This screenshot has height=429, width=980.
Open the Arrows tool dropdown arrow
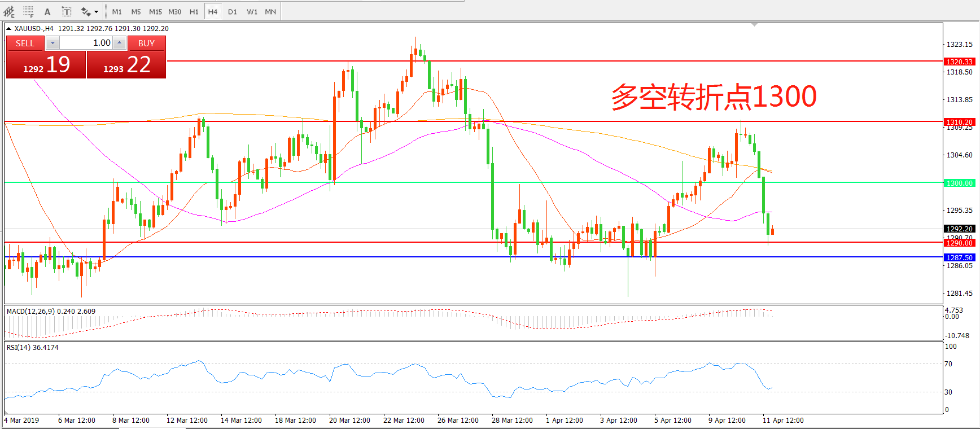click(97, 11)
